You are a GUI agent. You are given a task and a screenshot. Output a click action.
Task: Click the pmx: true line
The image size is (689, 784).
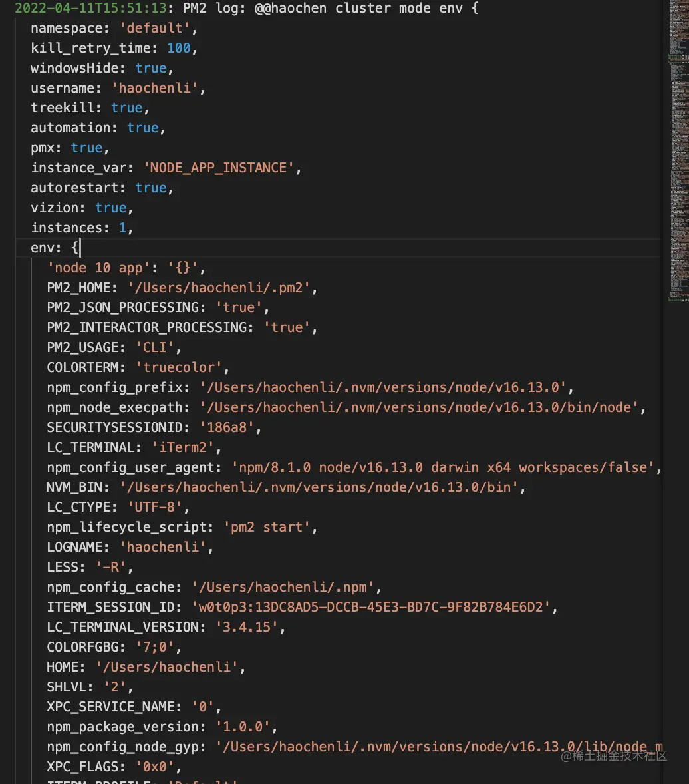coord(69,148)
